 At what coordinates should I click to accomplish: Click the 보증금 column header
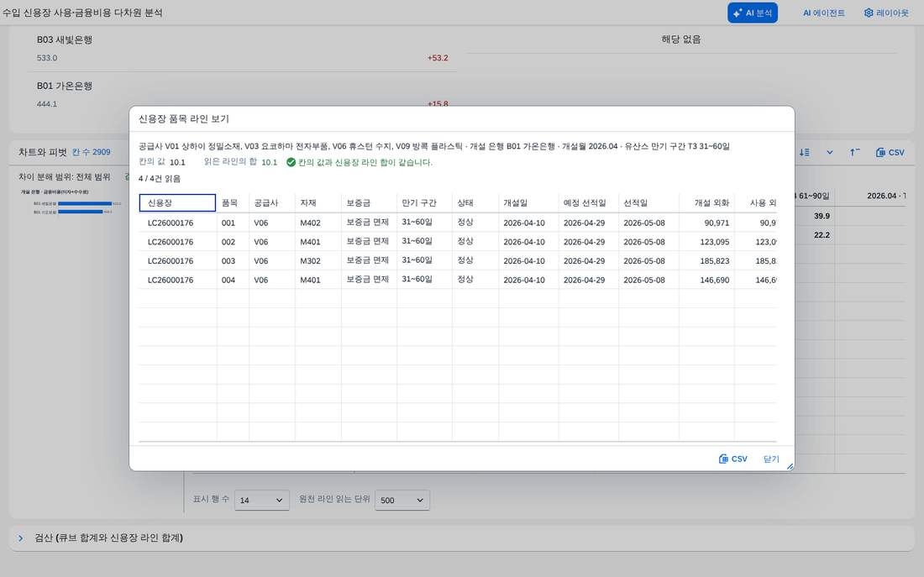point(369,202)
